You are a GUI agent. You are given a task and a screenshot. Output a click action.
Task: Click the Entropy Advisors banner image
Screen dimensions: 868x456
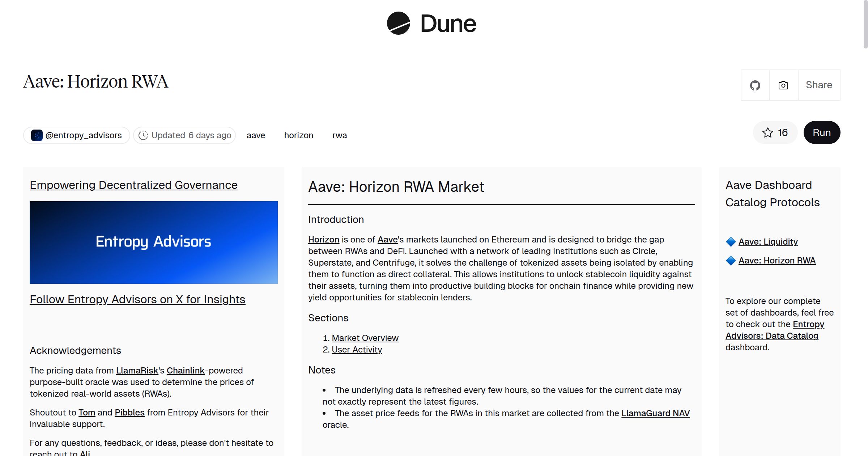(154, 242)
